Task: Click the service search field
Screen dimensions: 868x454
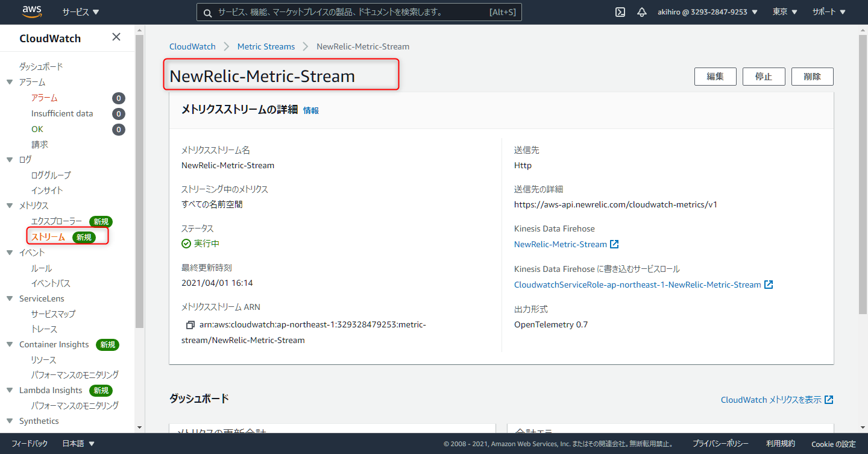Action: click(x=359, y=12)
